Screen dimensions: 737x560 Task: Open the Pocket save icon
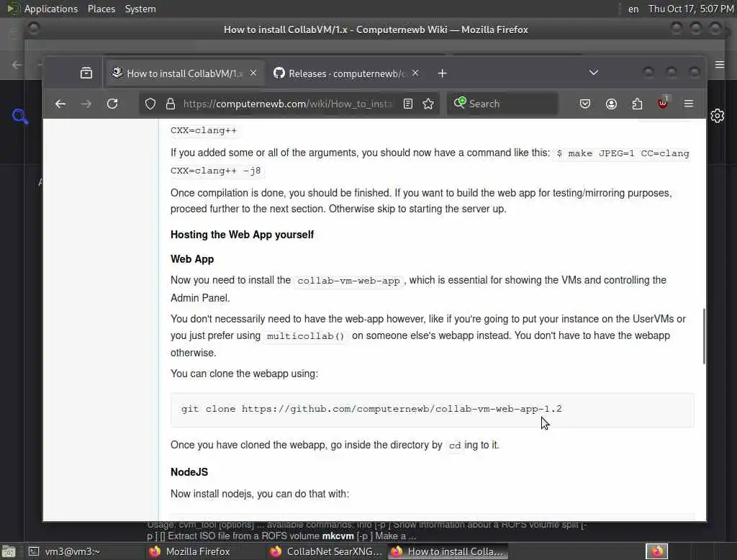tap(584, 104)
